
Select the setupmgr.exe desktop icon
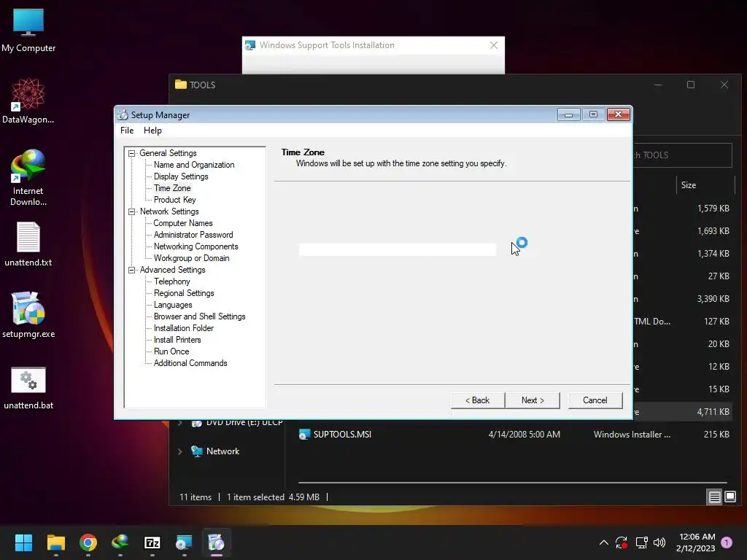tap(28, 315)
